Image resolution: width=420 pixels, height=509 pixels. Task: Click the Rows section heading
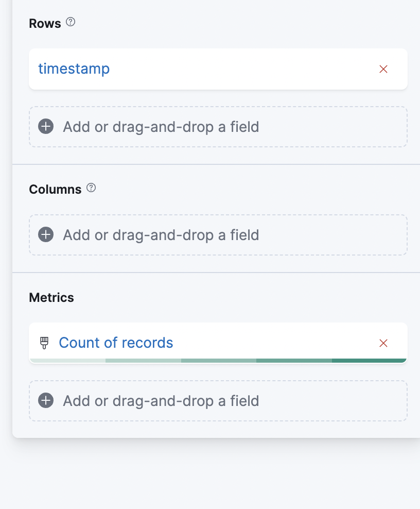(x=45, y=24)
